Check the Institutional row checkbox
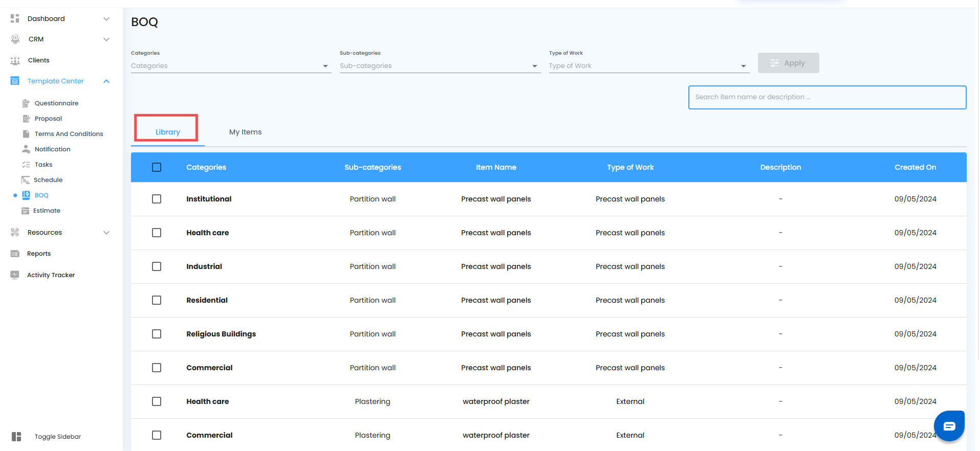 pos(157,199)
